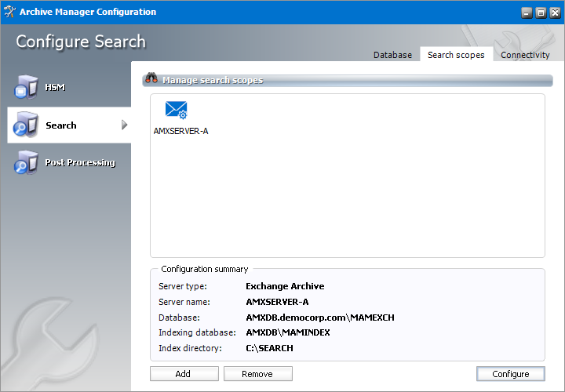
Task: Open the Post Processing section label
Action: [x=80, y=163]
